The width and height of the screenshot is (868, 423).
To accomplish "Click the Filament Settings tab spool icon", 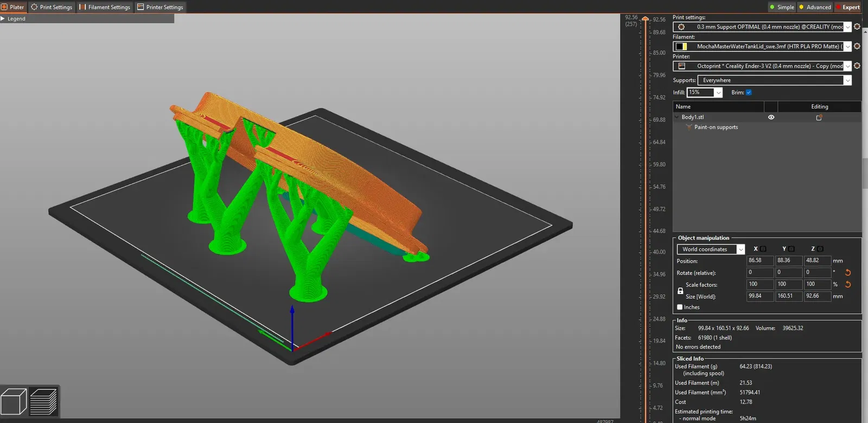I will pos(82,7).
